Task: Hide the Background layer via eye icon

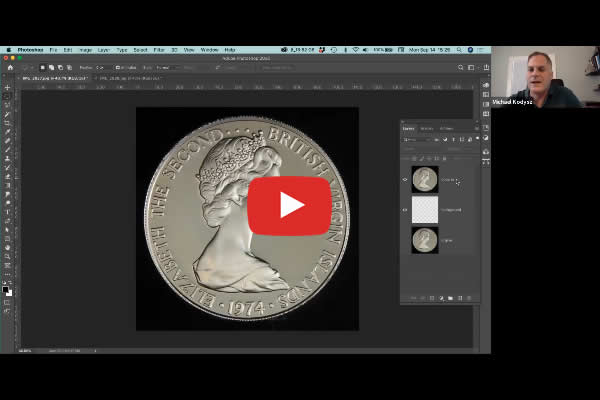Action: click(405, 210)
